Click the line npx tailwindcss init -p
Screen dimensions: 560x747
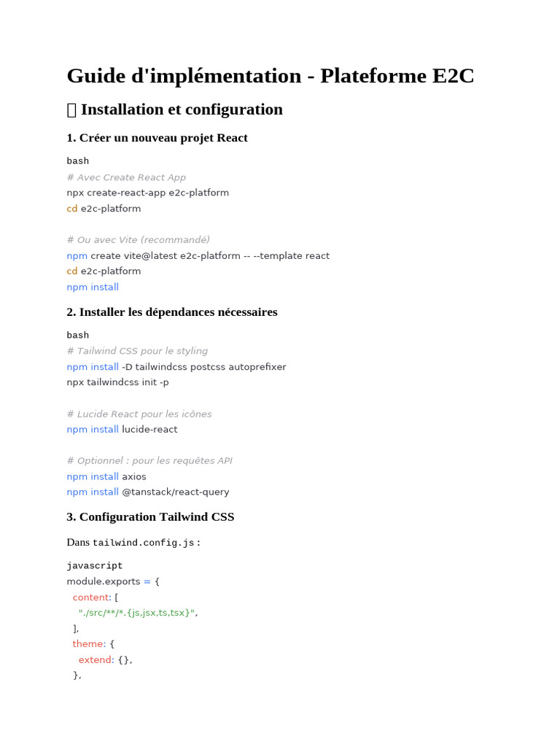tap(117, 382)
